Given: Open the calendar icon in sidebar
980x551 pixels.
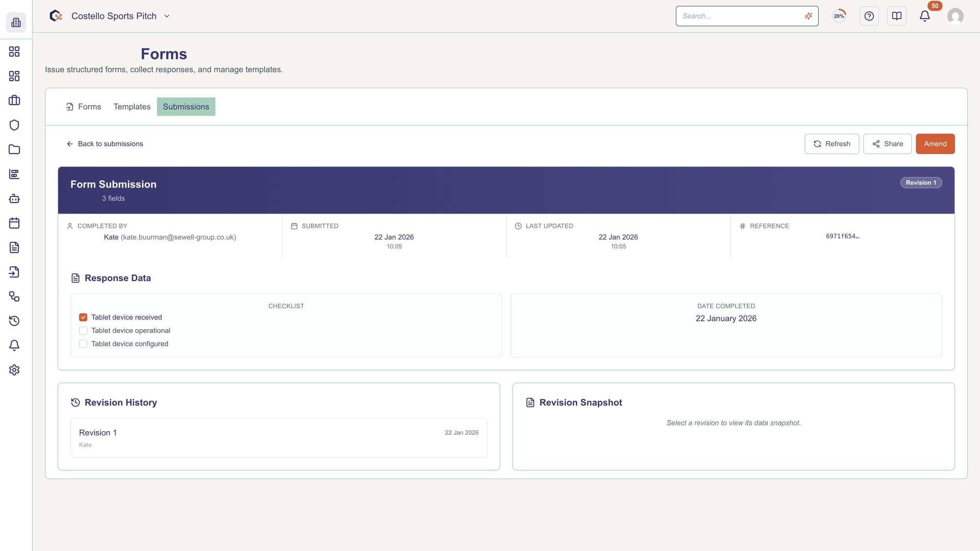Looking at the screenshot, I should tap(14, 223).
